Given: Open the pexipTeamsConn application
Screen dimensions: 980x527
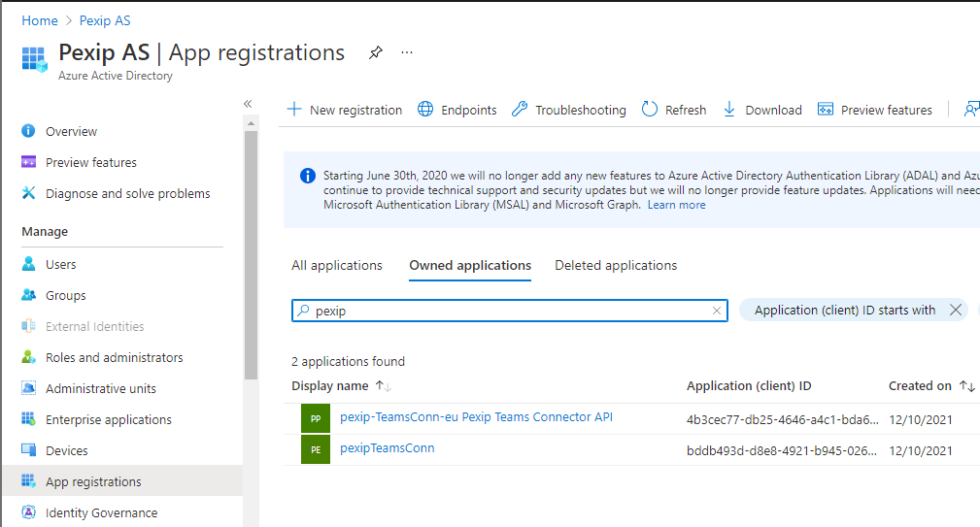Looking at the screenshot, I should (x=387, y=448).
